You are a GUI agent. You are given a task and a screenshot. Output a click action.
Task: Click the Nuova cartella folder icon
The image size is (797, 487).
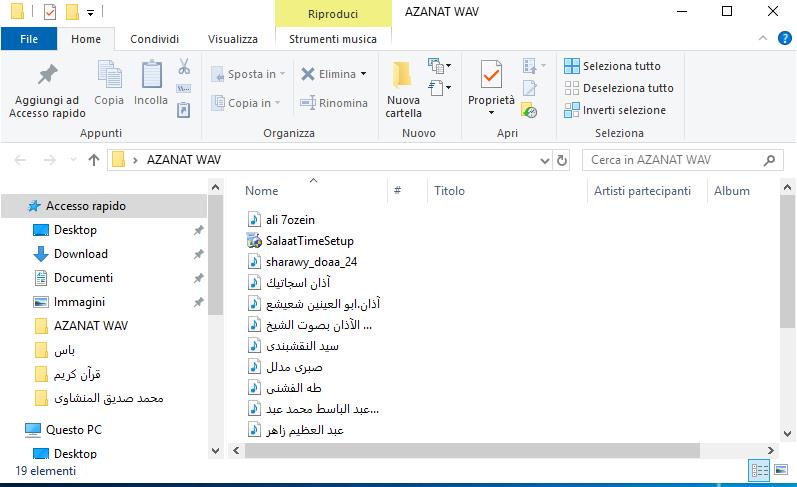pyautogui.click(x=402, y=75)
